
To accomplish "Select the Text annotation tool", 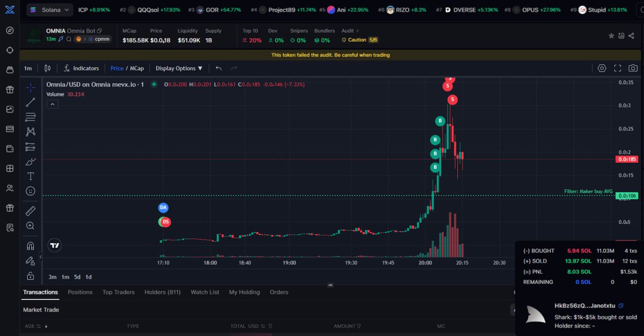I will 31,176.
